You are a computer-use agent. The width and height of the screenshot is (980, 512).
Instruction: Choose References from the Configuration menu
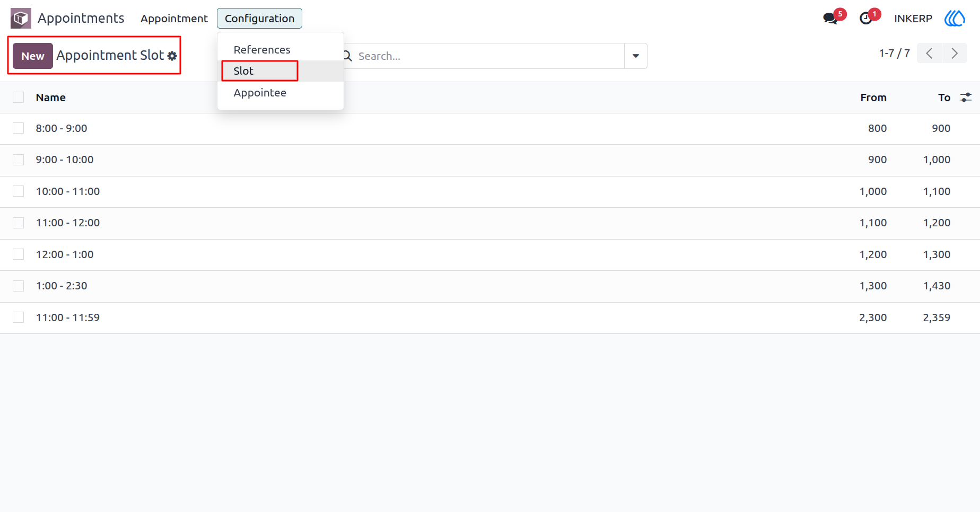click(281, 50)
